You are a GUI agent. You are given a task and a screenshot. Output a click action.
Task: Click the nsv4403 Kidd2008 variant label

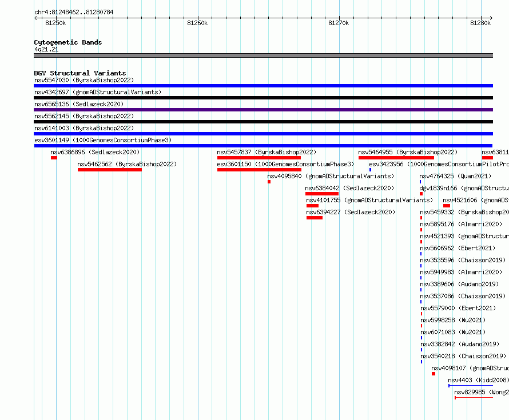click(x=479, y=380)
